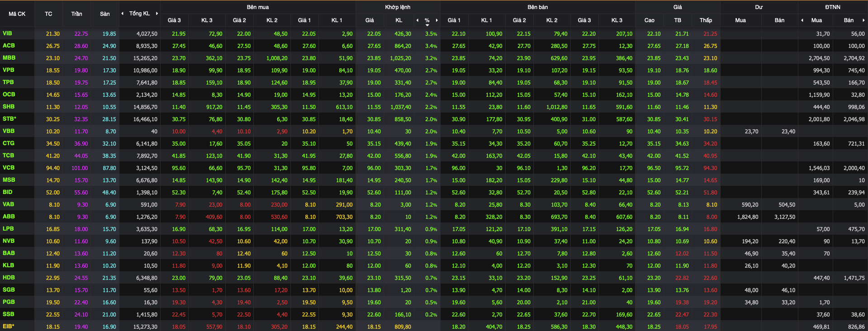This screenshot has width=868, height=331.
Task: Click the KL 1 header under Bên mua
Action: pos(337,20)
